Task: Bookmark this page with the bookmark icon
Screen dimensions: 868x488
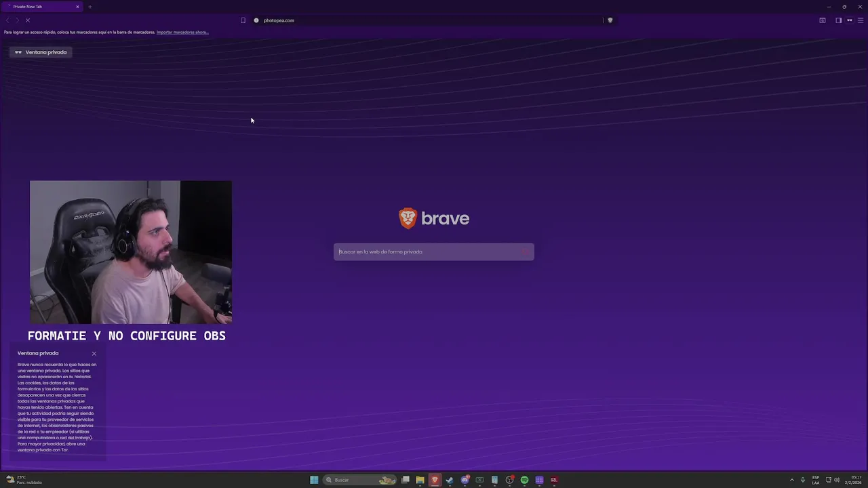Action: pos(243,20)
